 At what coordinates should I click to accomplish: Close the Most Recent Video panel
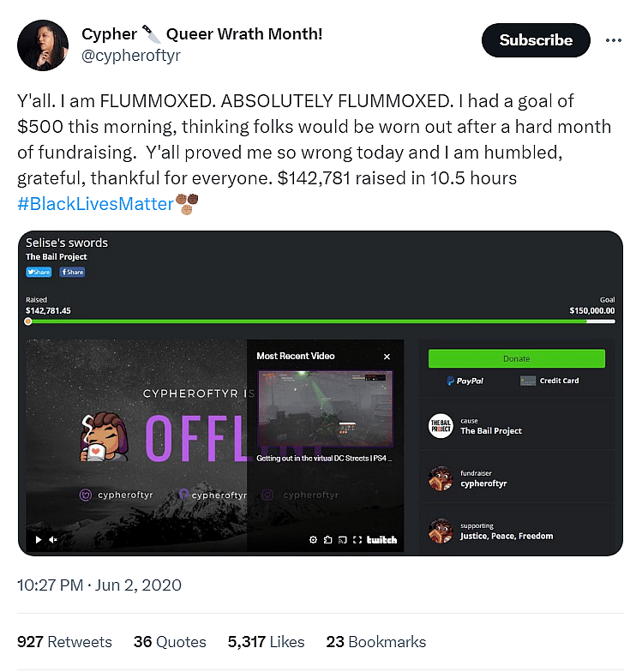pyautogui.click(x=387, y=357)
